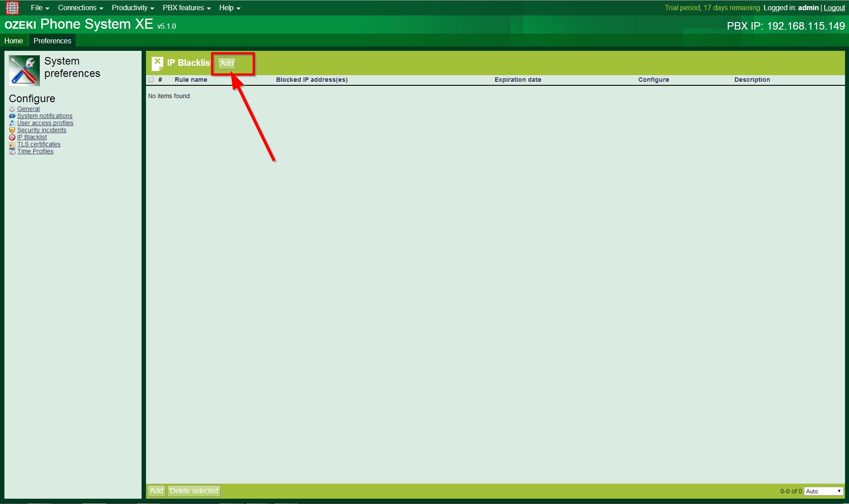Click the Expiration date column header

tap(518, 80)
